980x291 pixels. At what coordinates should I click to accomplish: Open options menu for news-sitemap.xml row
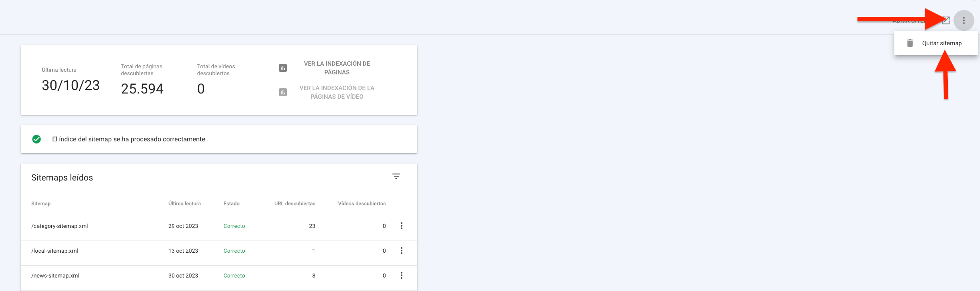coord(402,275)
